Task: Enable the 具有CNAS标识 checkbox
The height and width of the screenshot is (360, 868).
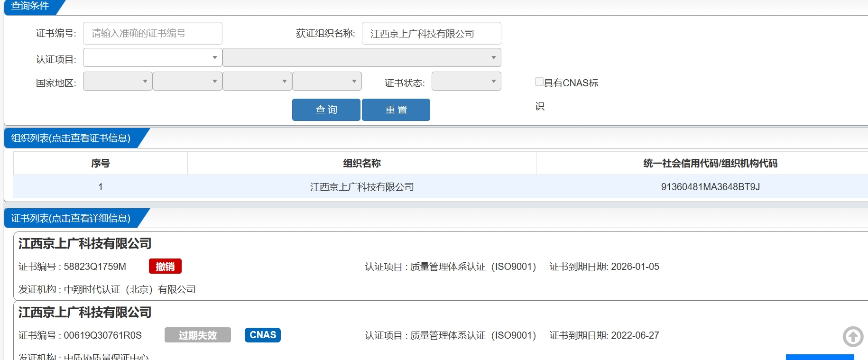Action: (539, 82)
